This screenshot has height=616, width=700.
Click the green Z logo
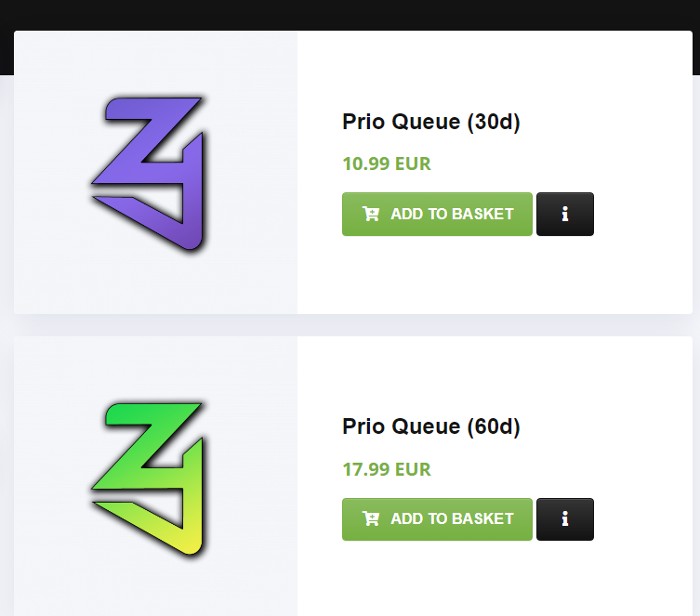pos(150,478)
